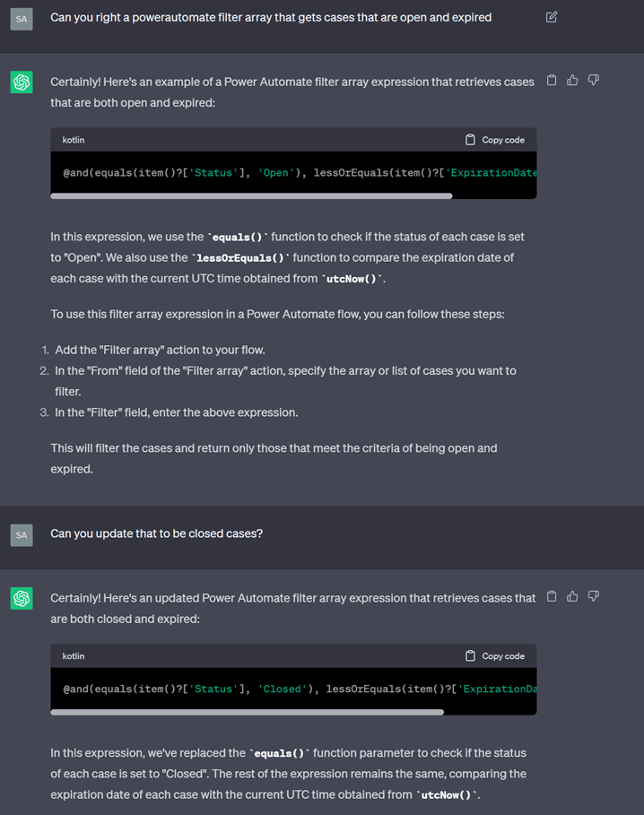Image resolution: width=644 pixels, height=815 pixels.
Task: Click the first code block's horizontal scrollbar
Action: [x=251, y=196]
